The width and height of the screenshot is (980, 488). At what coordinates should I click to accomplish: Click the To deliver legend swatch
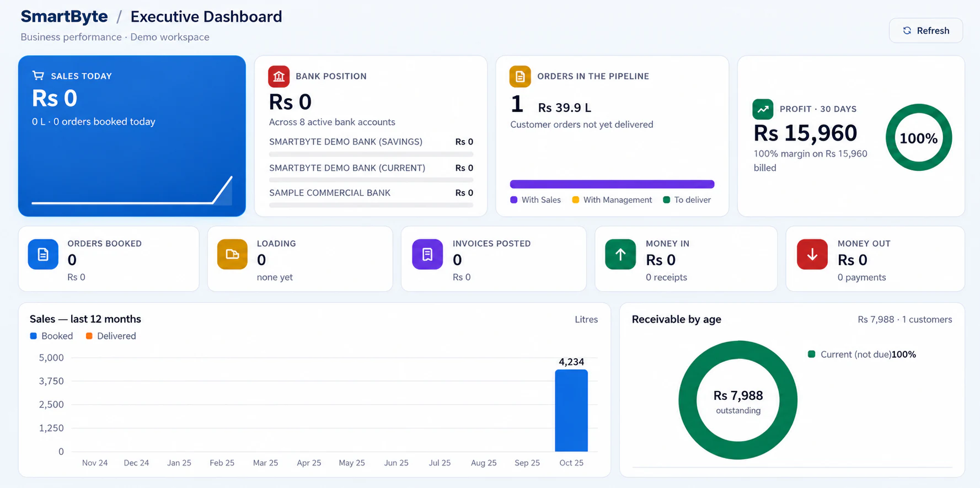coord(666,200)
